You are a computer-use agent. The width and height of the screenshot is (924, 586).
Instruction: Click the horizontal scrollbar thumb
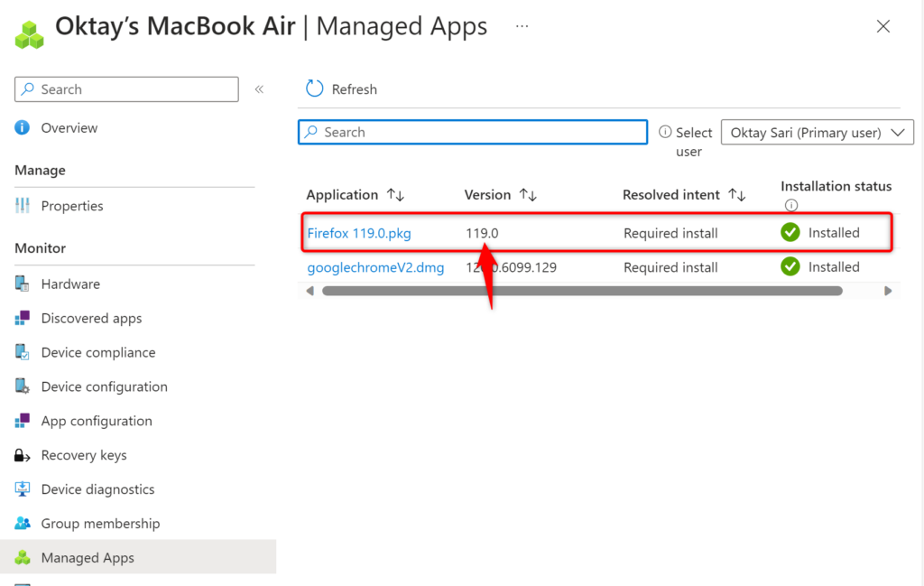pos(582,291)
